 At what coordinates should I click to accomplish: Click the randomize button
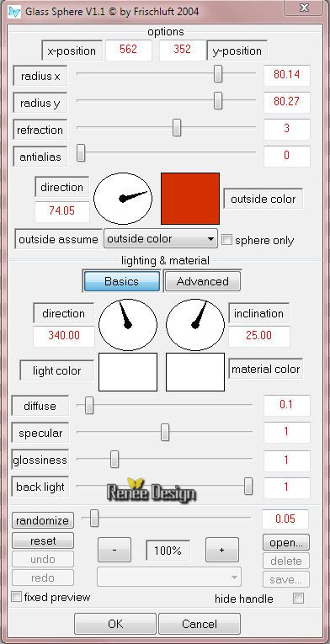[43, 521]
